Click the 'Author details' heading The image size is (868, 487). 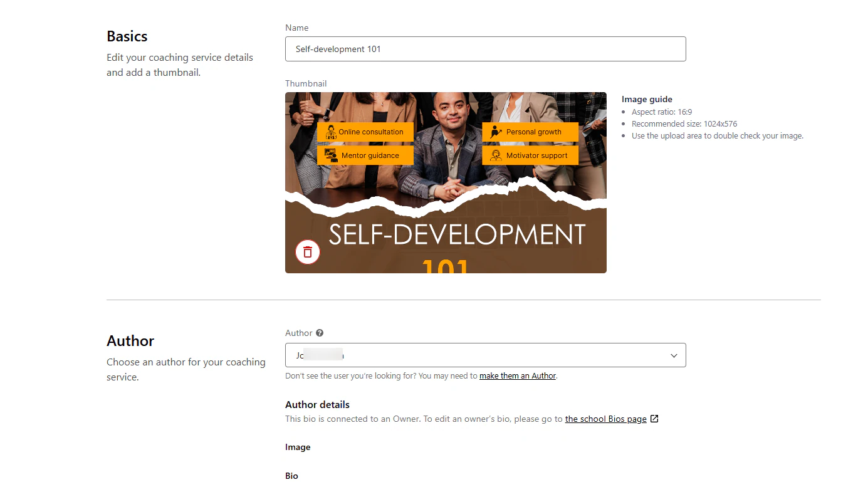[x=317, y=404]
